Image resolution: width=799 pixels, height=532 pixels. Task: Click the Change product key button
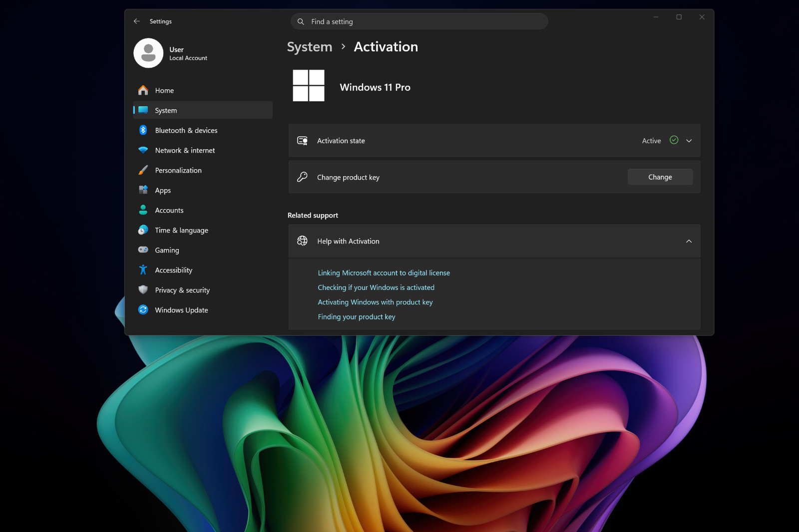click(660, 177)
